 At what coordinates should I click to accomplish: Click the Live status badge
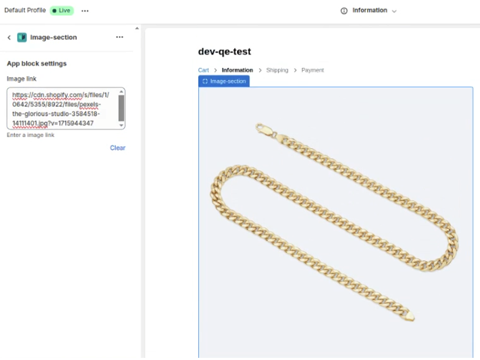point(62,10)
